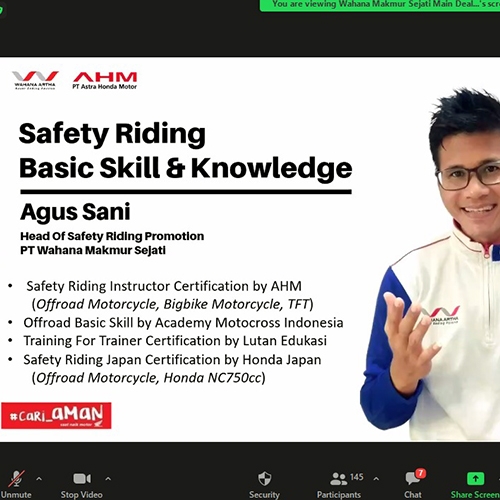Click 'Safety Riding Instructor Certification by AHM' bullet

(x=164, y=286)
